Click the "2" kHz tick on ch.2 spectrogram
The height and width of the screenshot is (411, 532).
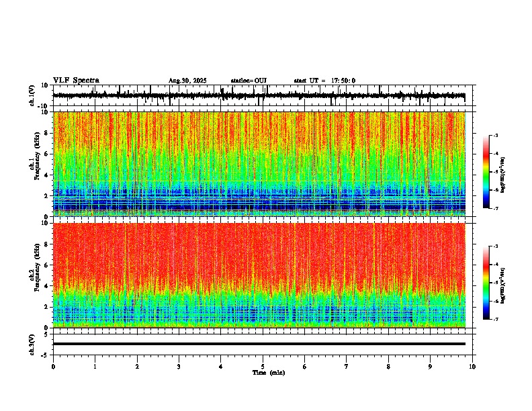[47, 307]
